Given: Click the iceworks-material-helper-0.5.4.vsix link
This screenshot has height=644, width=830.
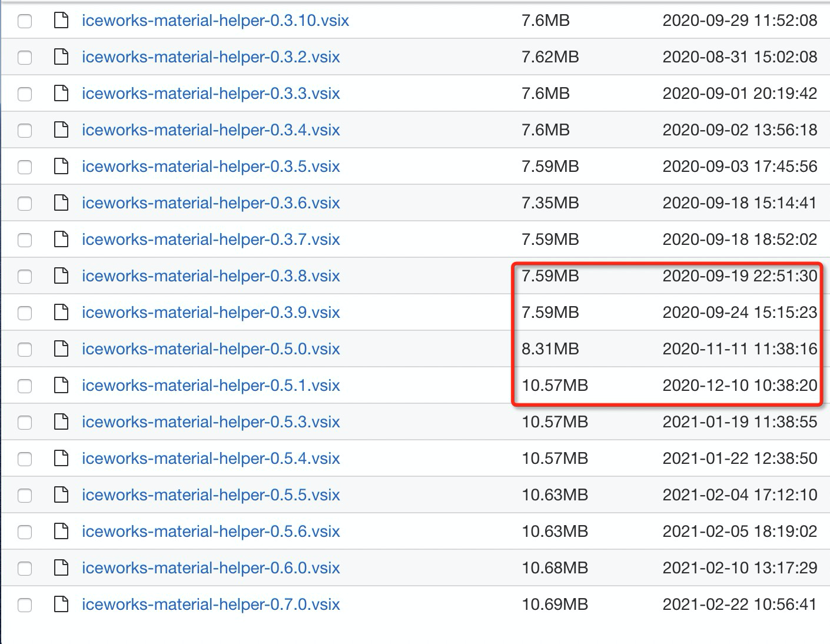Looking at the screenshot, I should point(211,459).
